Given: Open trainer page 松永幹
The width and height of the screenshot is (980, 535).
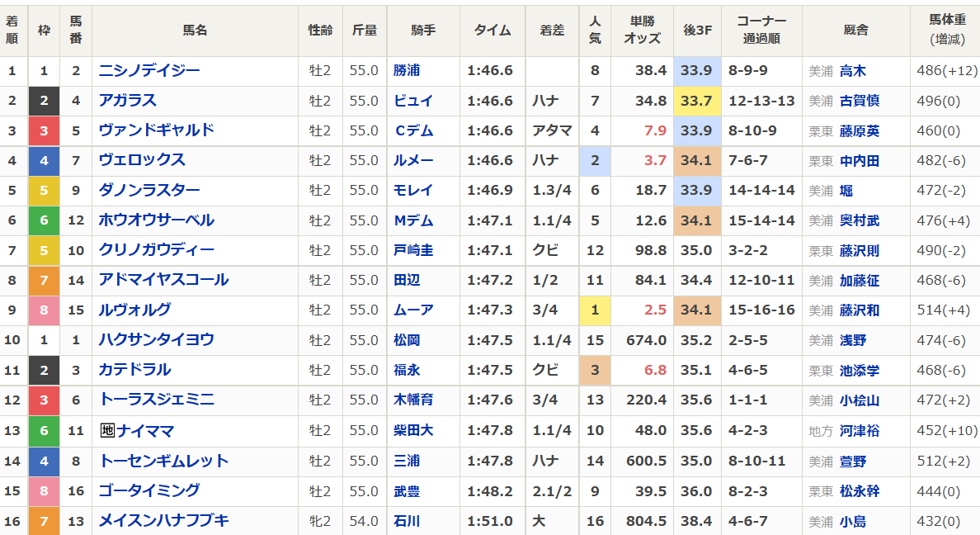Looking at the screenshot, I should coord(860,491).
